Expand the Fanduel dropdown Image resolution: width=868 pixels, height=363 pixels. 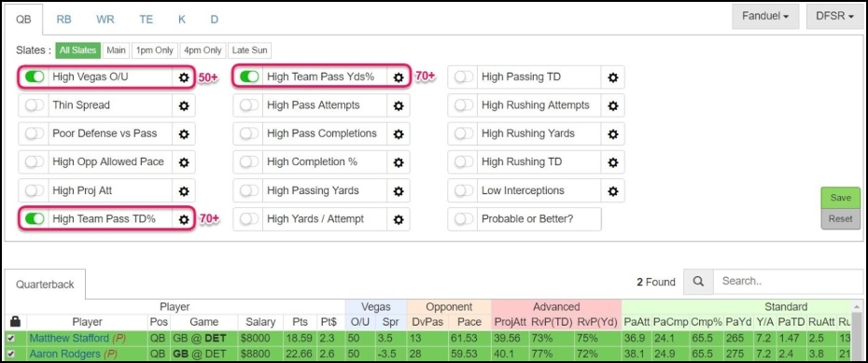[x=765, y=17]
